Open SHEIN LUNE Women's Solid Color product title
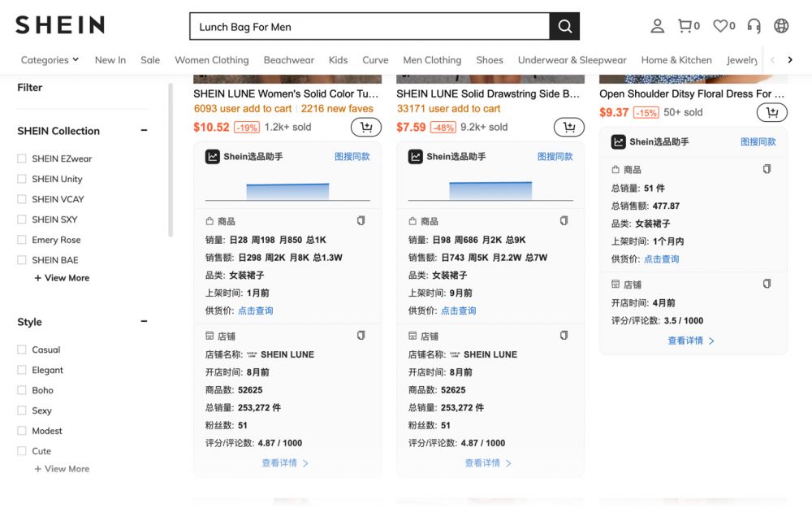Viewport: 812px width, 508px height. tap(286, 93)
